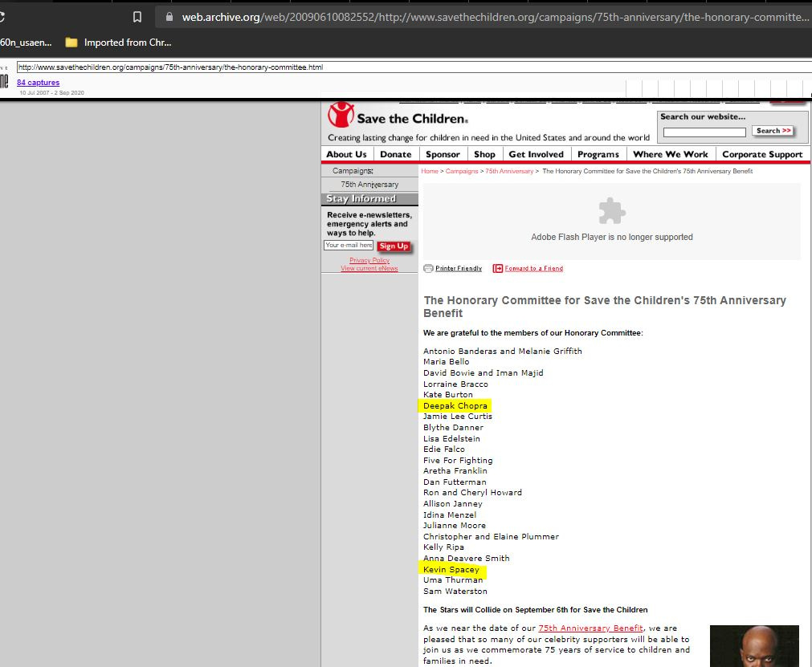This screenshot has width=812, height=667.
Task: Open the 75th Anniversary Benefit link
Action: 591,628
